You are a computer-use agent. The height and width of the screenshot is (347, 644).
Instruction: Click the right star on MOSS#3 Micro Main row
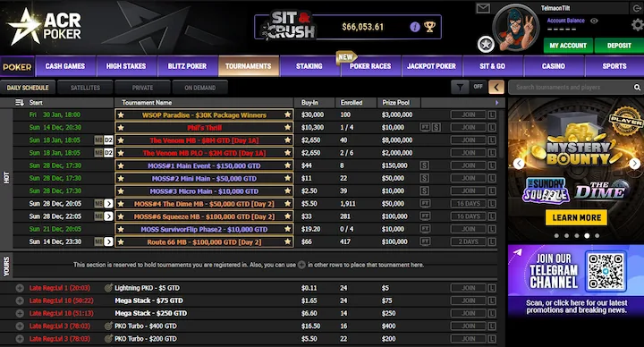tap(287, 191)
